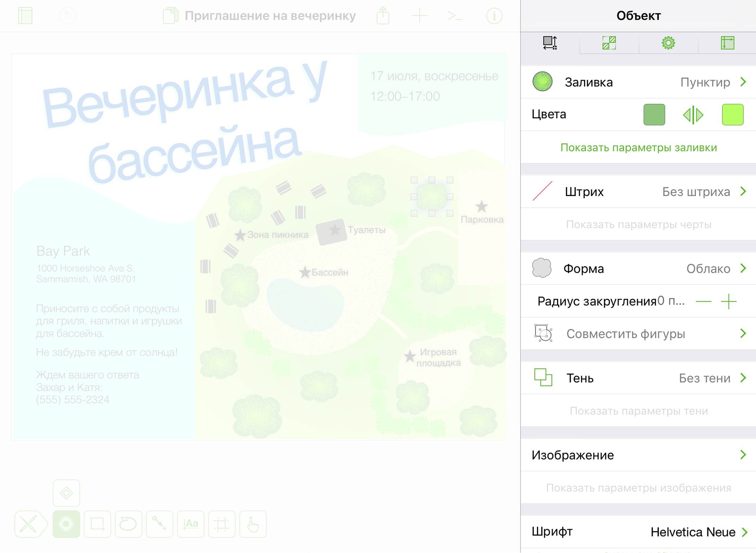
Task: Open the Штрих stroke options row
Action: pos(638,192)
